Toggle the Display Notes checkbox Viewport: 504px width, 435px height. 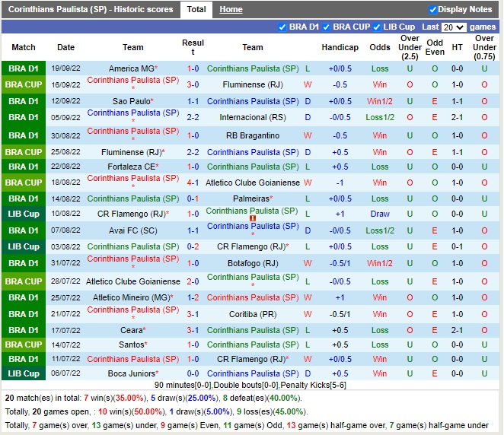pos(433,10)
